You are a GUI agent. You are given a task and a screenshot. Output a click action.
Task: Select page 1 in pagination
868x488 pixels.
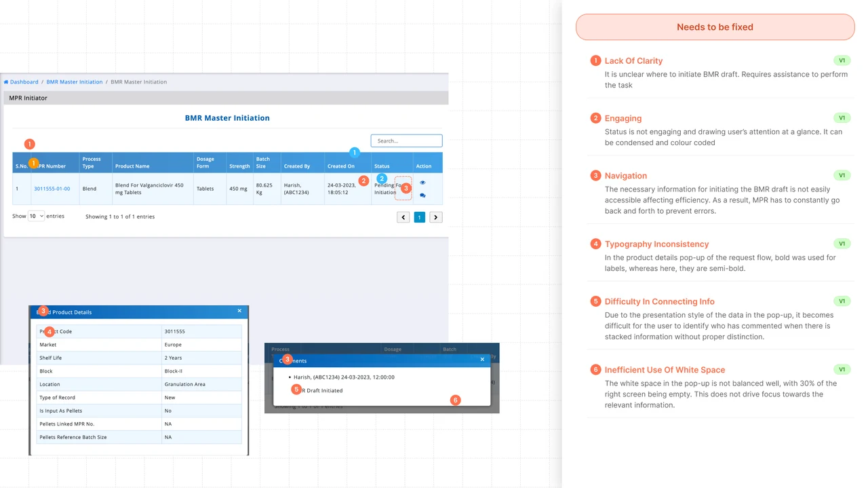(420, 217)
